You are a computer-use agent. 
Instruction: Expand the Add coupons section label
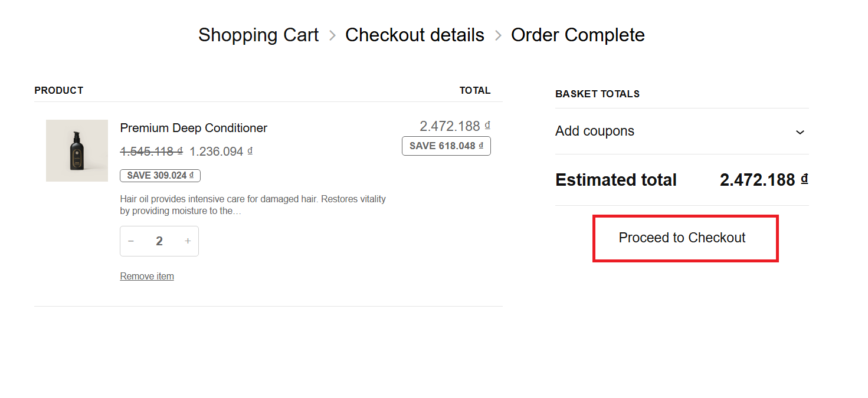594,131
